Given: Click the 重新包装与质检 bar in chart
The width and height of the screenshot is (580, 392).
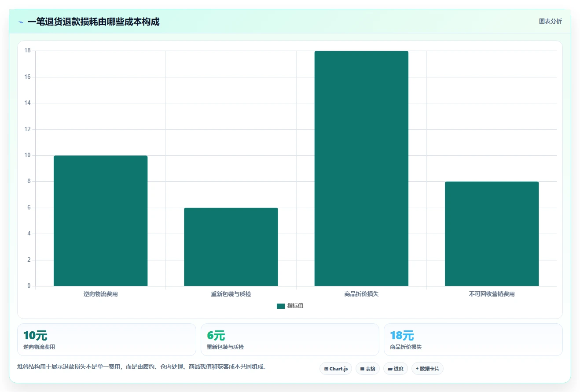Looking at the screenshot, I should pyautogui.click(x=231, y=247).
